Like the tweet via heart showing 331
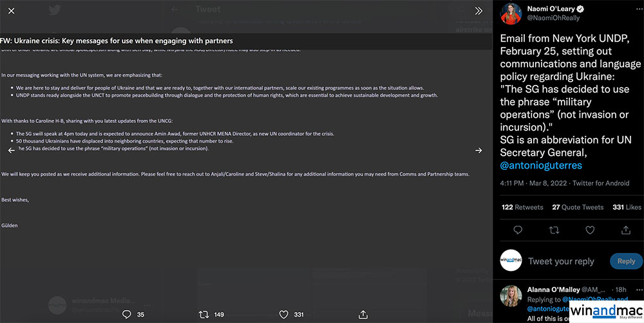The image size is (644, 323). coord(283,315)
